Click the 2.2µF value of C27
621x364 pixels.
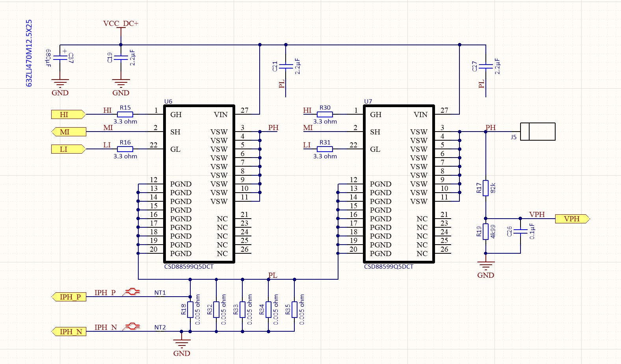click(497, 66)
